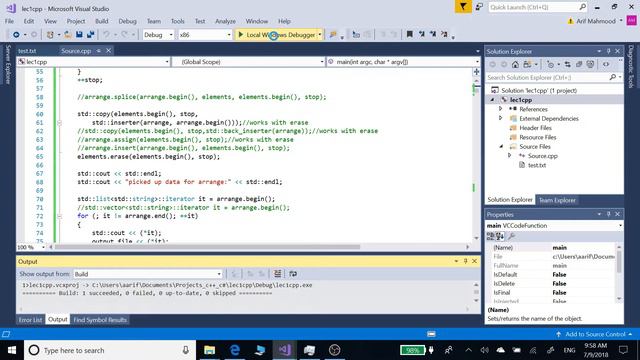Expand the External Dependencies node

click(500, 118)
